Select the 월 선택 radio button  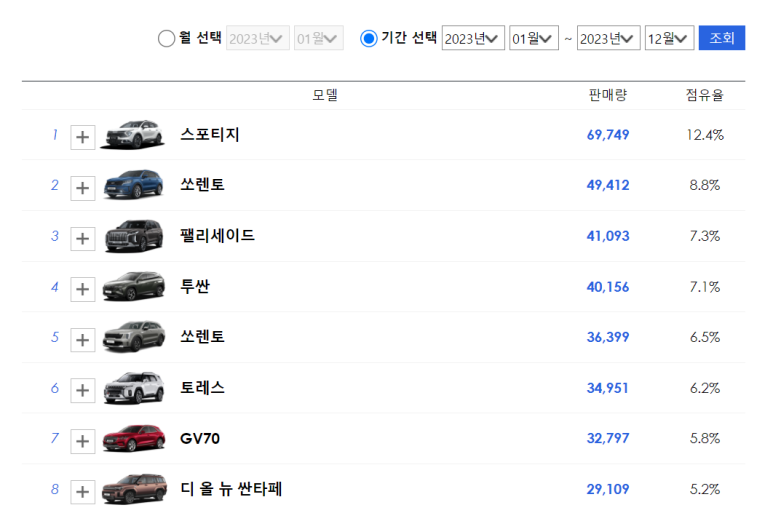click(167, 38)
